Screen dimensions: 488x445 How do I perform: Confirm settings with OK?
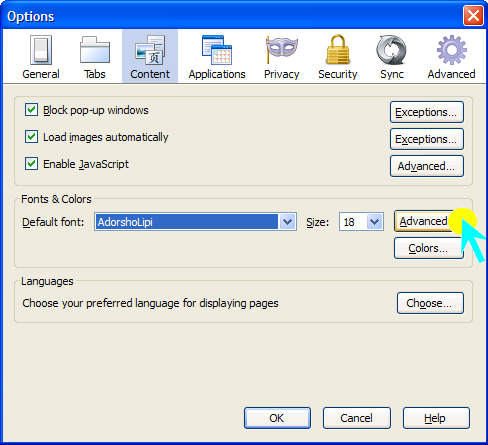point(277,418)
